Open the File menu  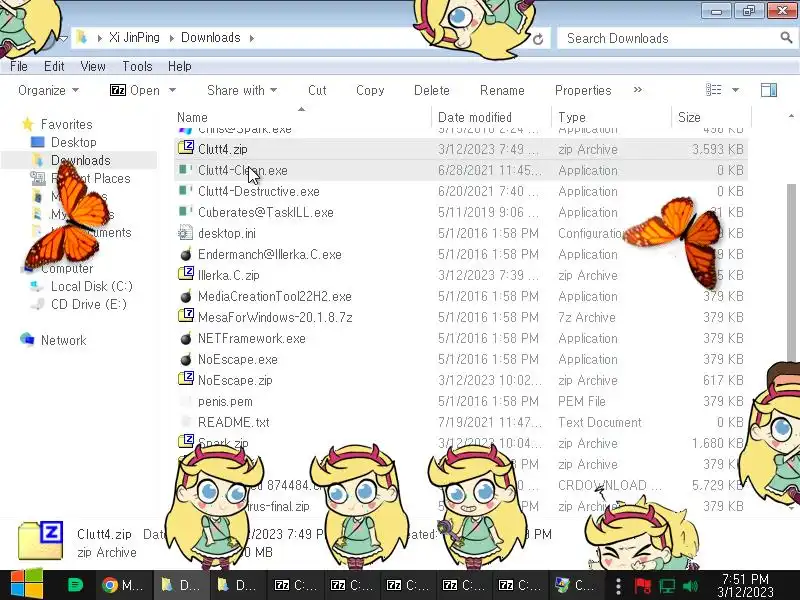coord(19,66)
